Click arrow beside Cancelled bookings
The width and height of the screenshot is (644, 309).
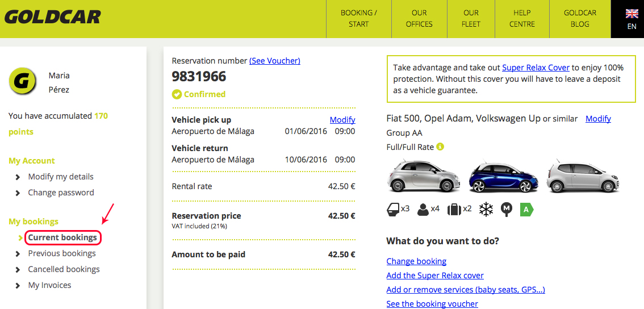click(18, 270)
